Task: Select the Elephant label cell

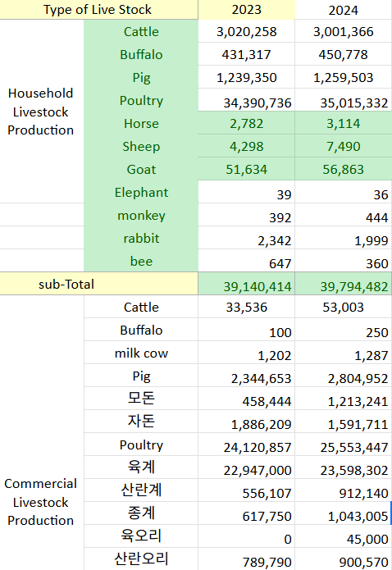Action: [141, 192]
